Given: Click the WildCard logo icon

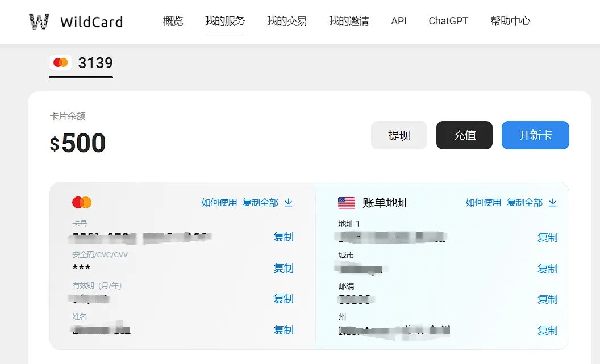Looking at the screenshot, I should pos(39,22).
